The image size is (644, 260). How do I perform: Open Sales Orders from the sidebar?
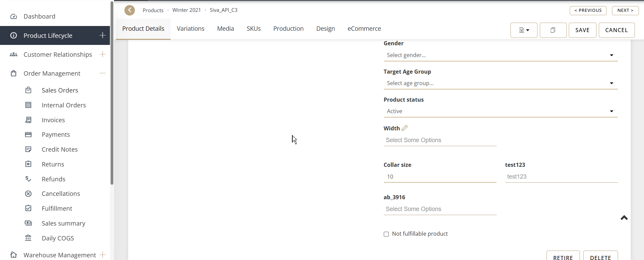60,90
